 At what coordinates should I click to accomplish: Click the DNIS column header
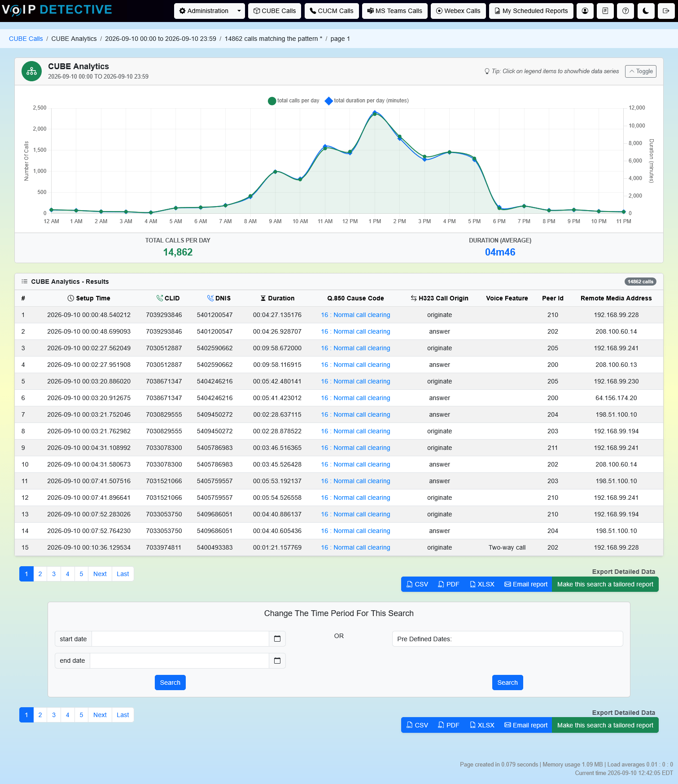click(x=219, y=298)
